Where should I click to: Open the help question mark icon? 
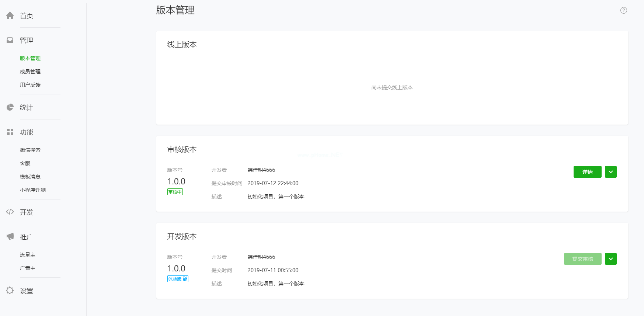tap(623, 10)
